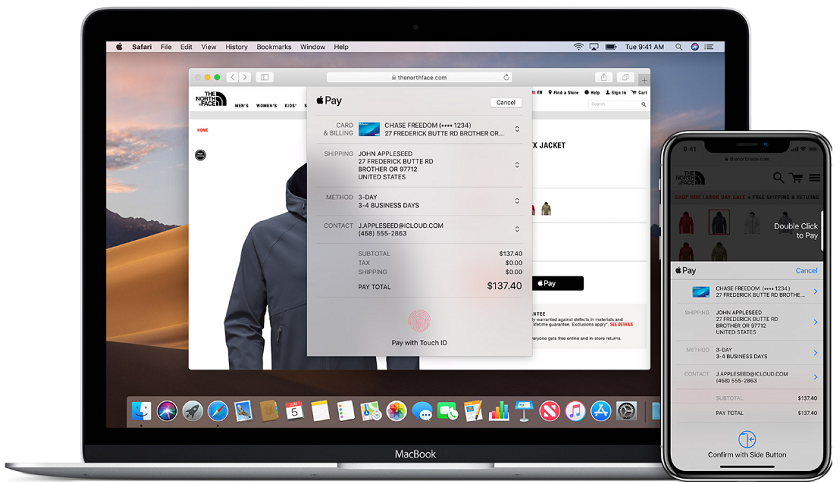
Task: Tap Cancel on the iPhone Apple Pay sheet
Action: 806,270
